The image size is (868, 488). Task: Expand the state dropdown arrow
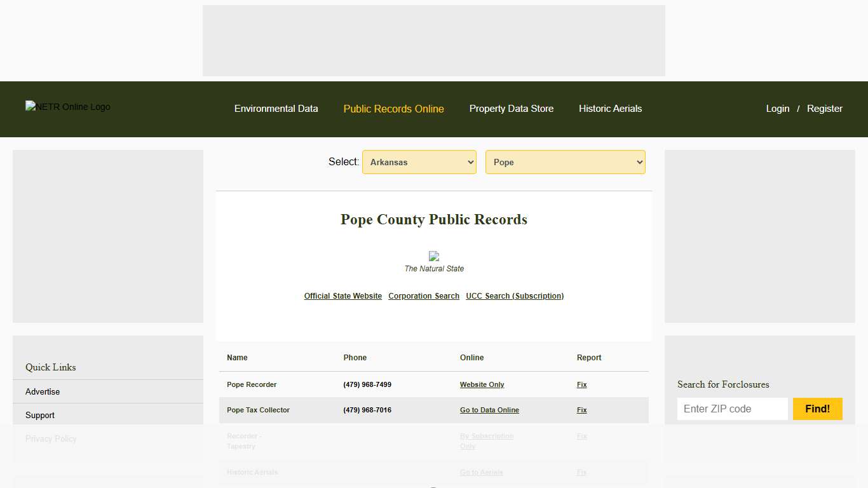(468, 162)
